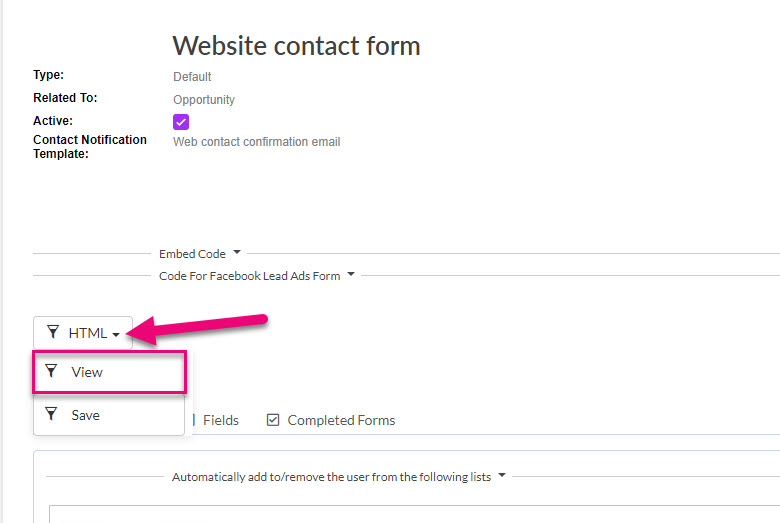Click the funnel icon next to View
This screenshot has height=523, width=780.
(x=51, y=371)
